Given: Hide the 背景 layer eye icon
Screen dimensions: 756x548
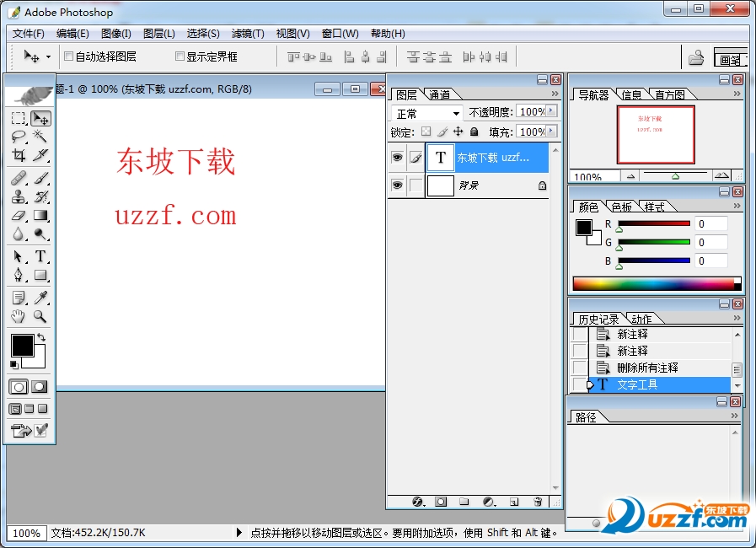Looking at the screenshot, I should pos(397,185).
